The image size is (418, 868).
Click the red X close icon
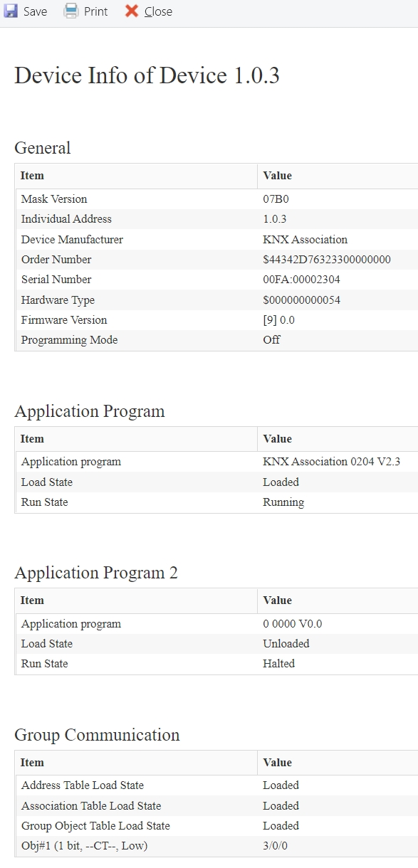[x=132, y=11]
